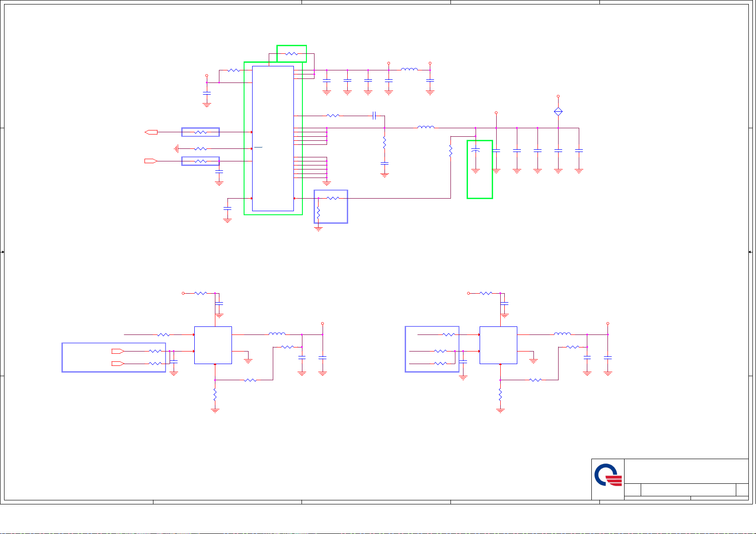This screenshot has height=534, width=756.
Task: Click lower port symbol in bottom-left blue box
Action: coord(118,363)
